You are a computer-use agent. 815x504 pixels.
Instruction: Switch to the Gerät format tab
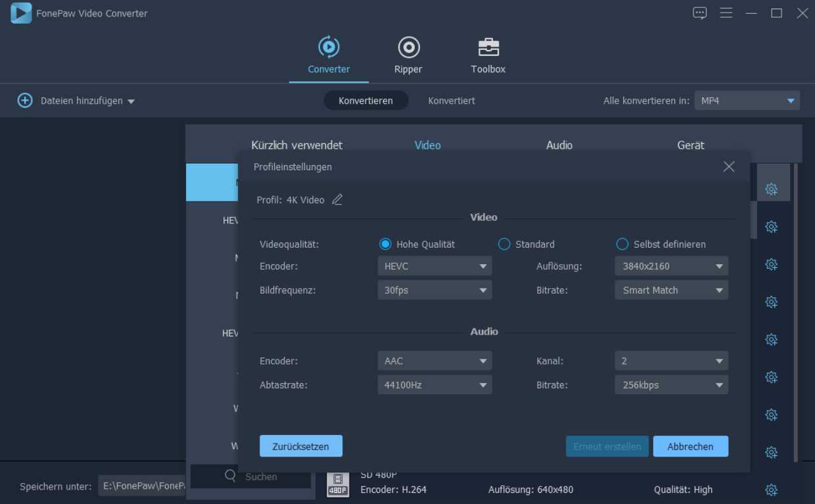(691, 145)
